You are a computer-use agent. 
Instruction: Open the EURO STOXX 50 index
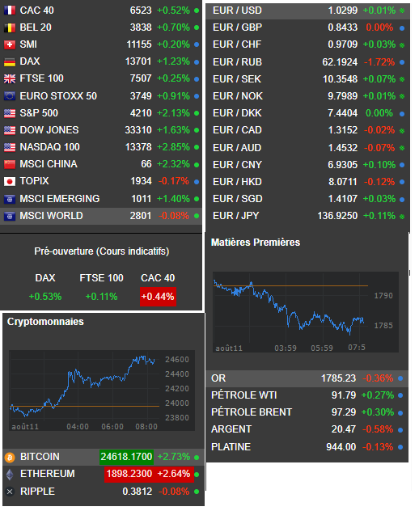101,96
